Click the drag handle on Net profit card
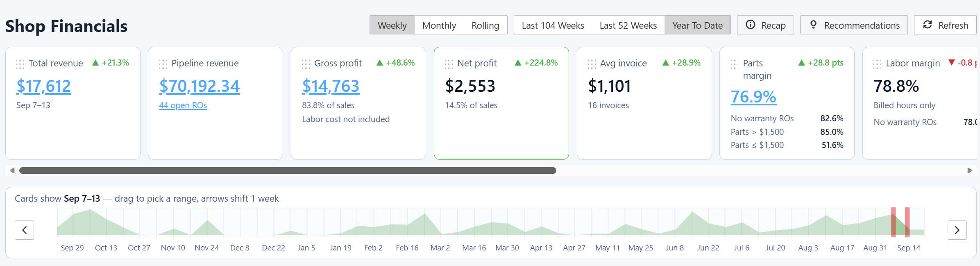 [x=449, y=64]
